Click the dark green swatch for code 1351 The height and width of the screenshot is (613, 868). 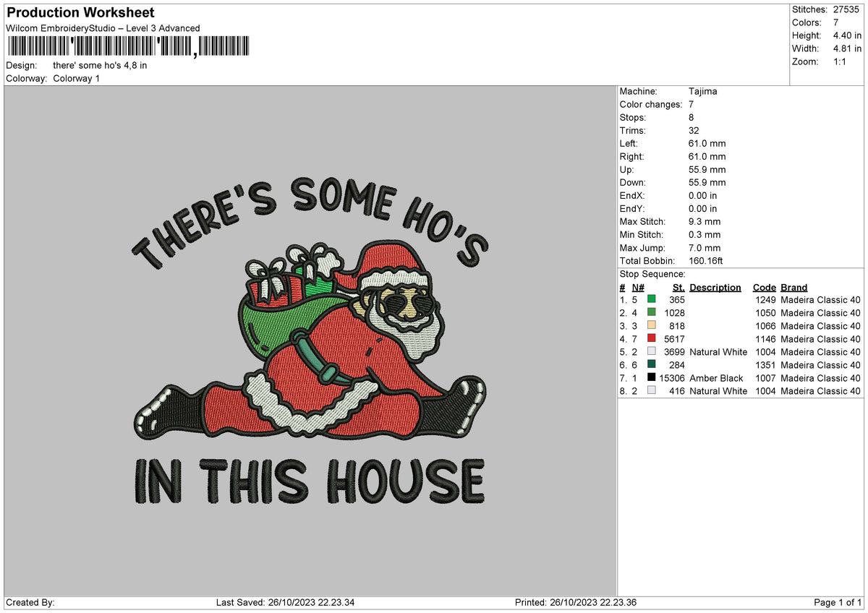[x=652, y=364]
